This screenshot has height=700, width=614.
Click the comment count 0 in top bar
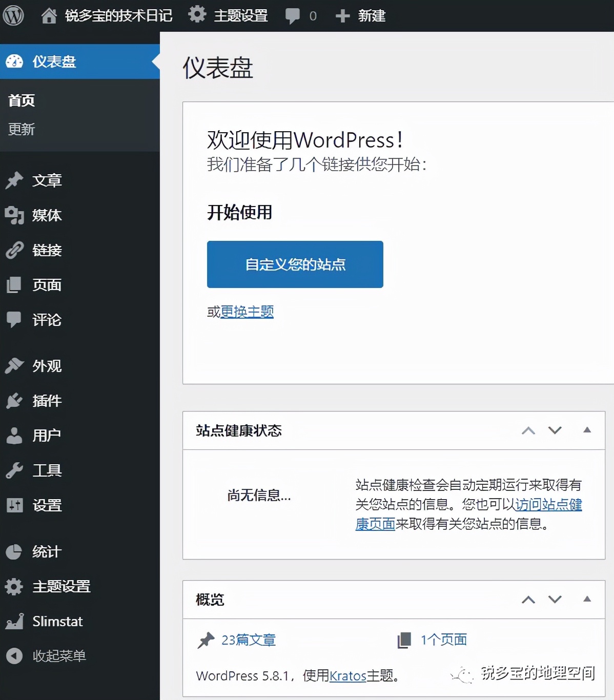click(x=313, y=16)
